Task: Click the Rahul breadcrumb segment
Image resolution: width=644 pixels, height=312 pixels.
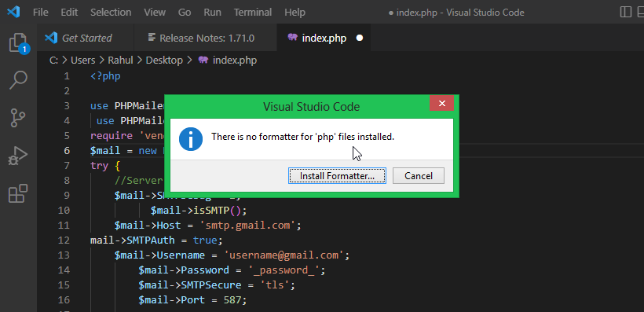Action: click(120, 61)
